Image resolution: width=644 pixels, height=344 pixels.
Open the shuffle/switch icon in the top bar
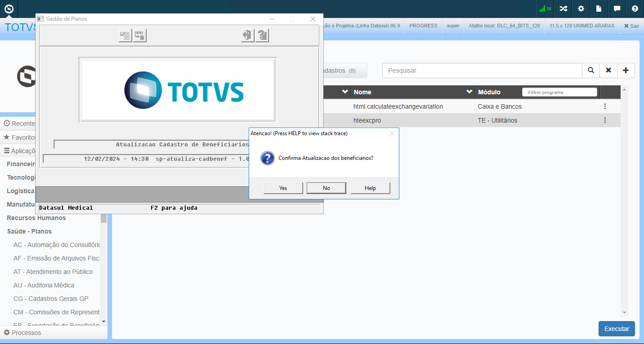pyautogui.click(x=563, y=9)
